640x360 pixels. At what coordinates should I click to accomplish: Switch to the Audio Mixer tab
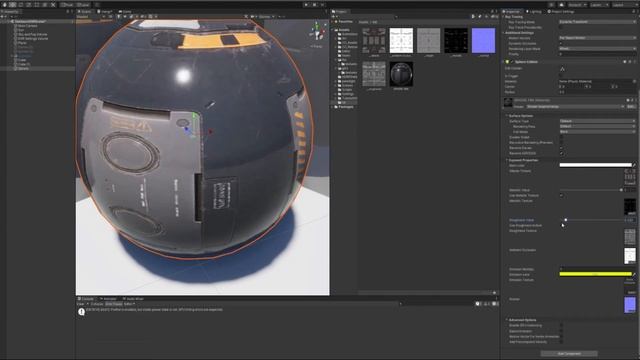133,299
